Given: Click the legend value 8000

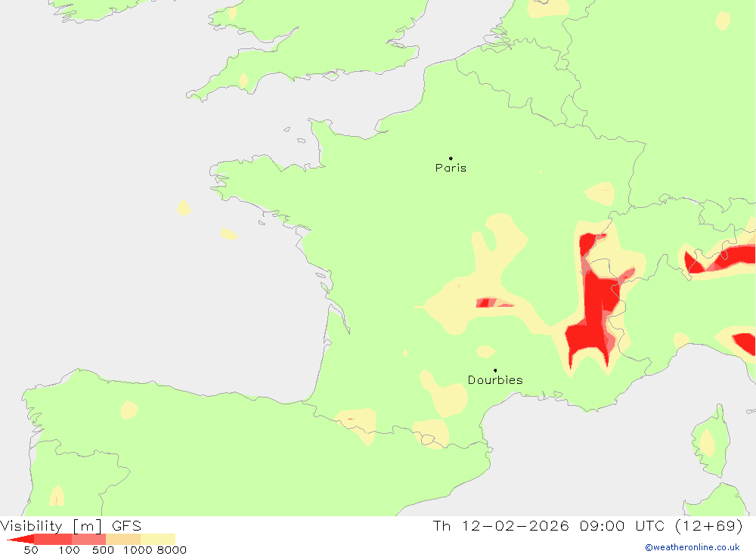Looking at the screenshot, I should (172, 550).
